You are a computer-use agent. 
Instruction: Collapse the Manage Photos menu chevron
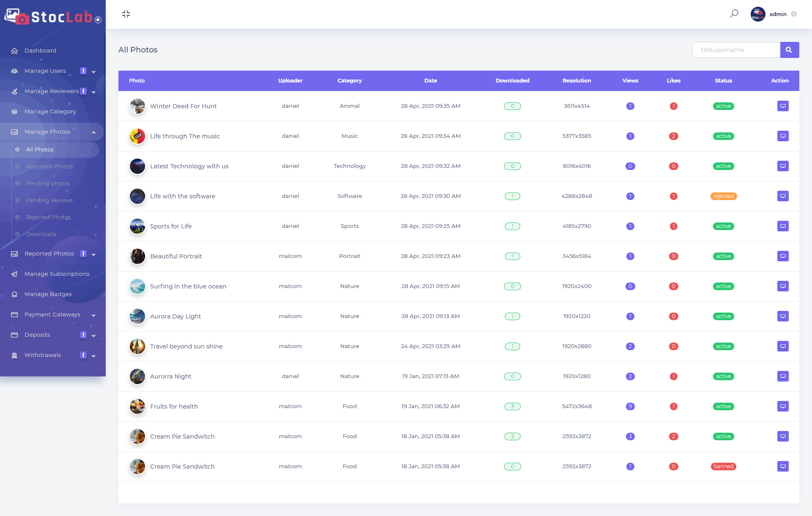pyautogui.click(x=93, y=132)
